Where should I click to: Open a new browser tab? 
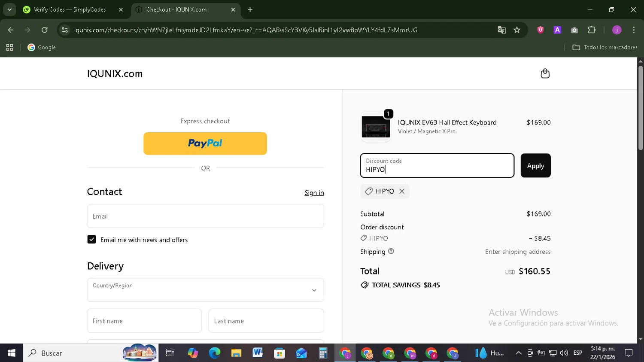pos(250,9)
